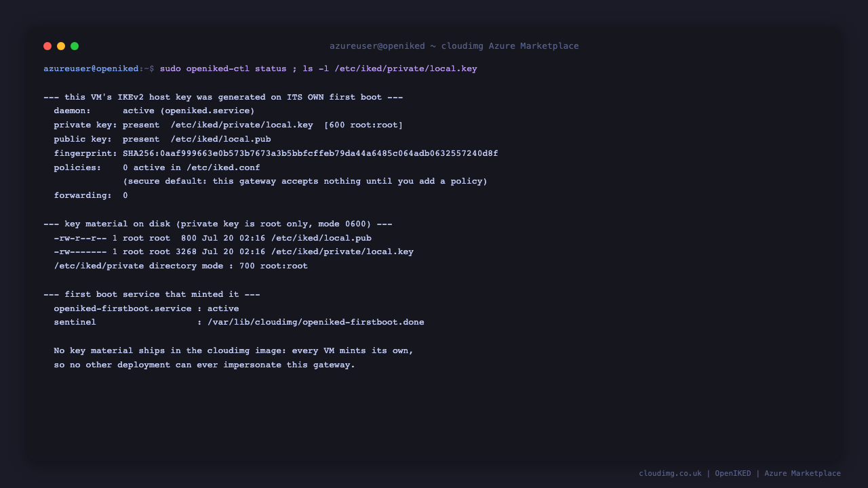Click the 'forwarding: 0' line
This screenshot has height=488, width=868.
91,196
